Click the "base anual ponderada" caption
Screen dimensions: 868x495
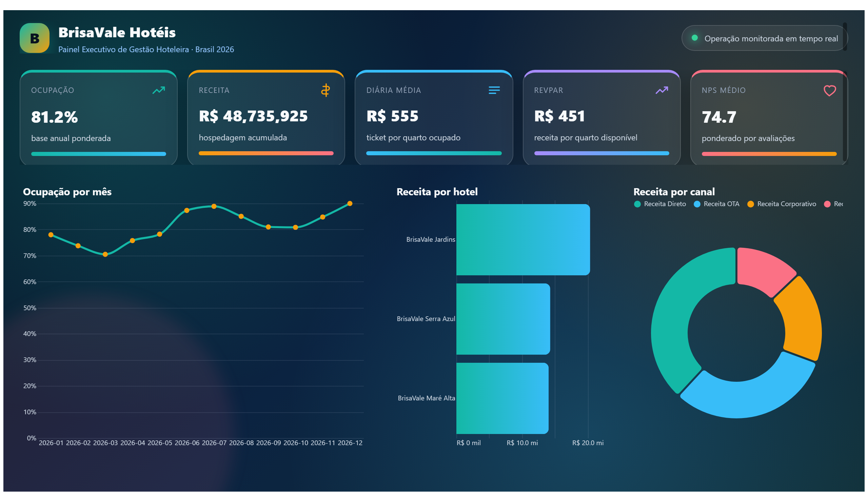[x=71, y=138]
